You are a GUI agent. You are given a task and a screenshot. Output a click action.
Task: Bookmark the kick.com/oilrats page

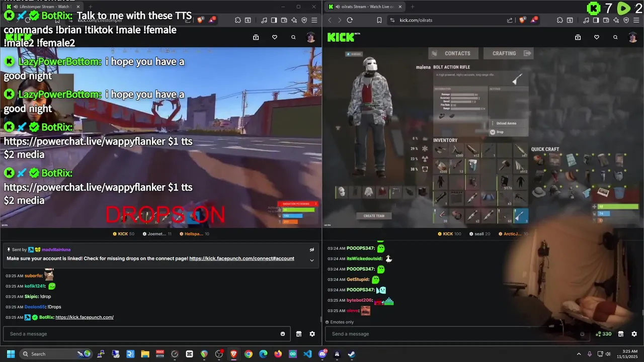379,20
